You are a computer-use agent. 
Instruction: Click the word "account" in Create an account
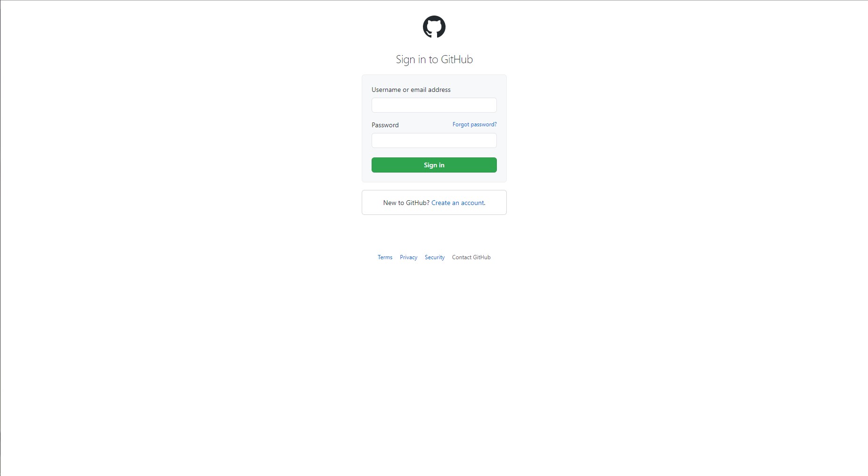[x=472, y=203]
